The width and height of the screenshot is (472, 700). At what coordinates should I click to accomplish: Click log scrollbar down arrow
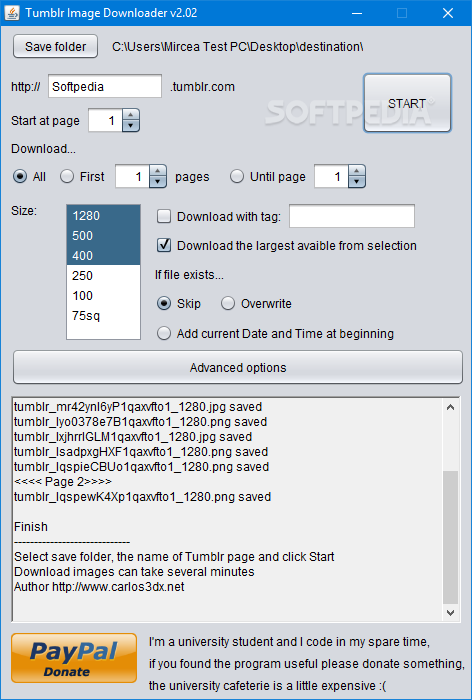click(450, 612)
